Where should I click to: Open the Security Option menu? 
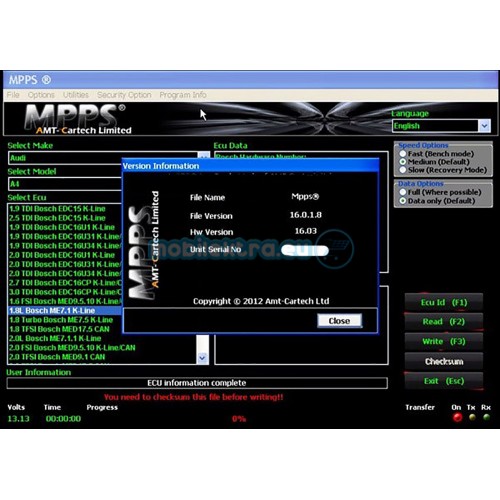coord(124,95)
